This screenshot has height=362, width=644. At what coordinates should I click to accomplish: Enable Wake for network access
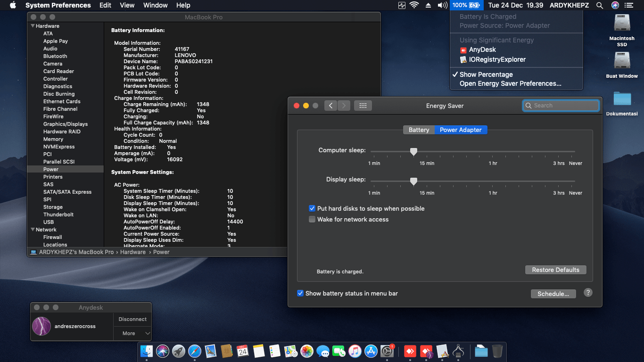coord(312,219)
